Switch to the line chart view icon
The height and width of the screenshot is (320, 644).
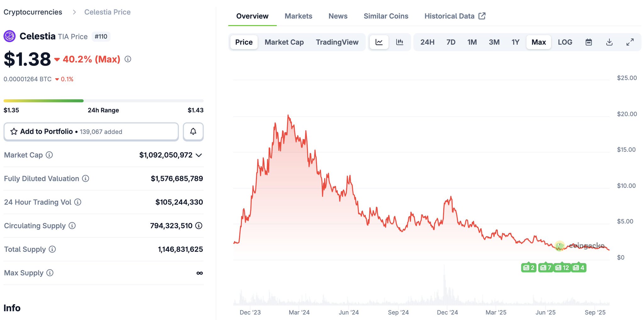[x=379, y=42]
